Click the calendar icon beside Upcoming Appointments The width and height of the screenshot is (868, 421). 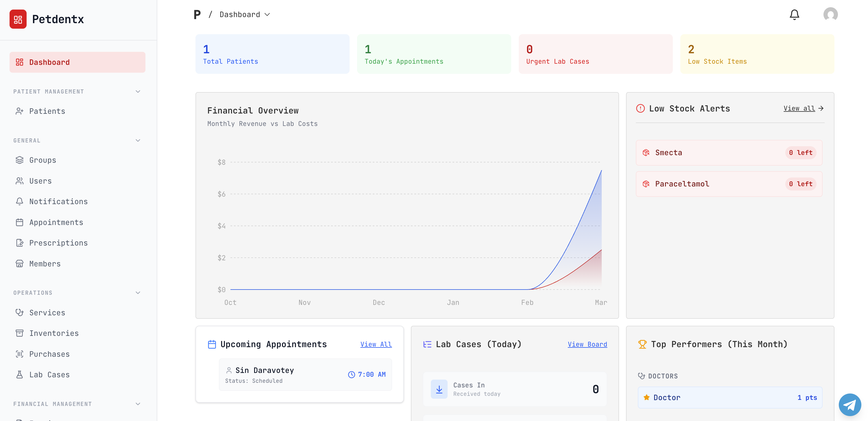[212, 344]
